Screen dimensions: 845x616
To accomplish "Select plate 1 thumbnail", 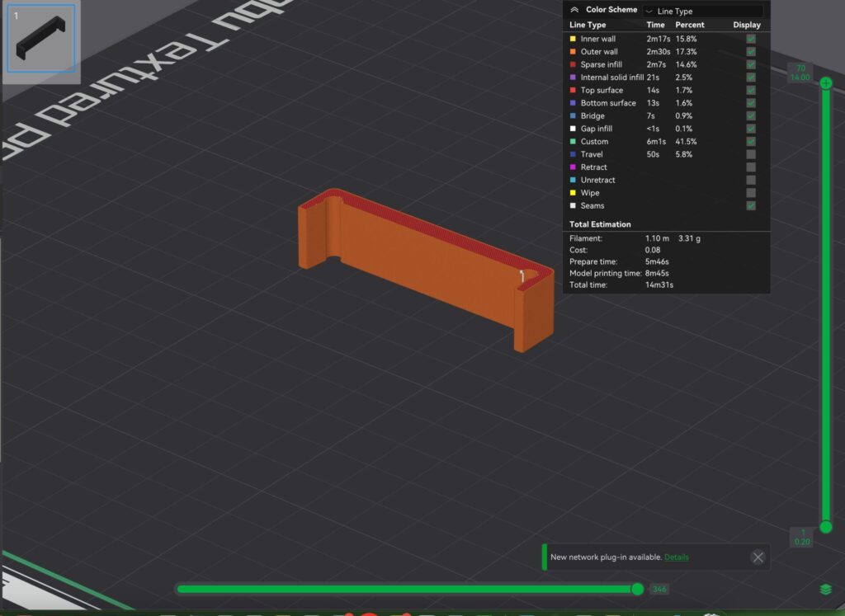I will tap(41, 39).
